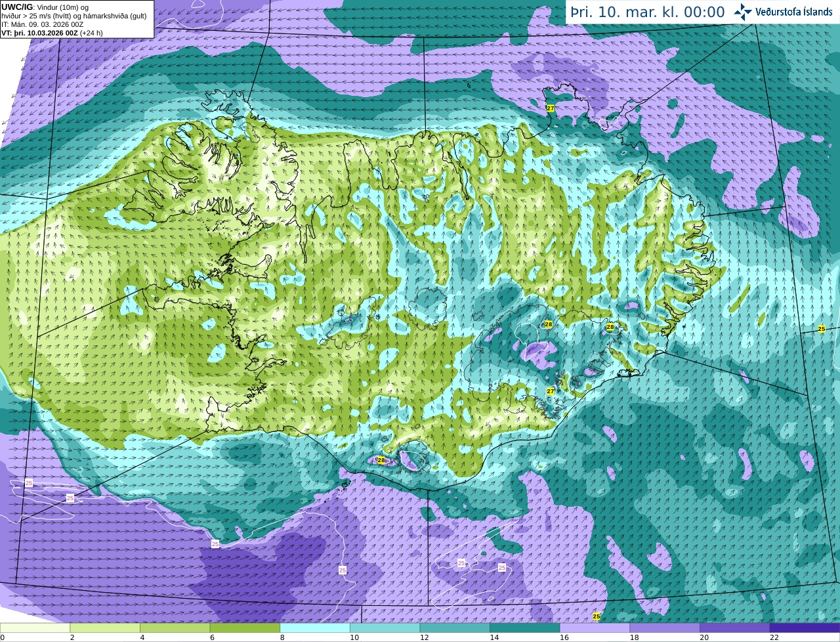Click the yellow 27 gust marker on north coast
Viewport: 840px width, 642px height.
(x=551, y=108)
